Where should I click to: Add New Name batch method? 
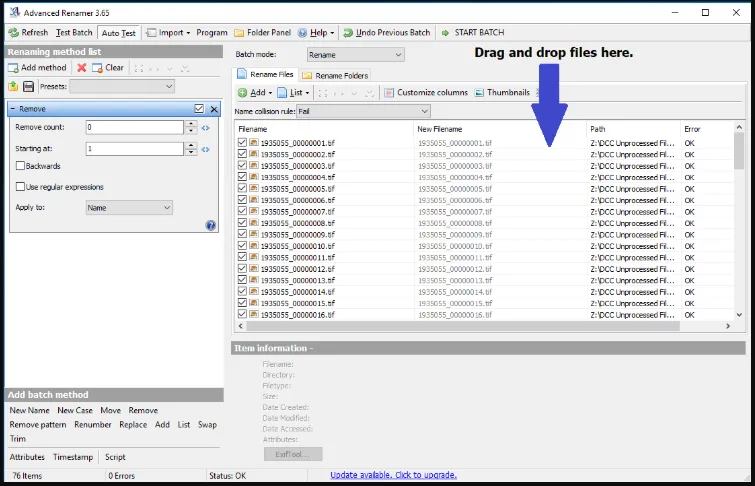(29, 410)
